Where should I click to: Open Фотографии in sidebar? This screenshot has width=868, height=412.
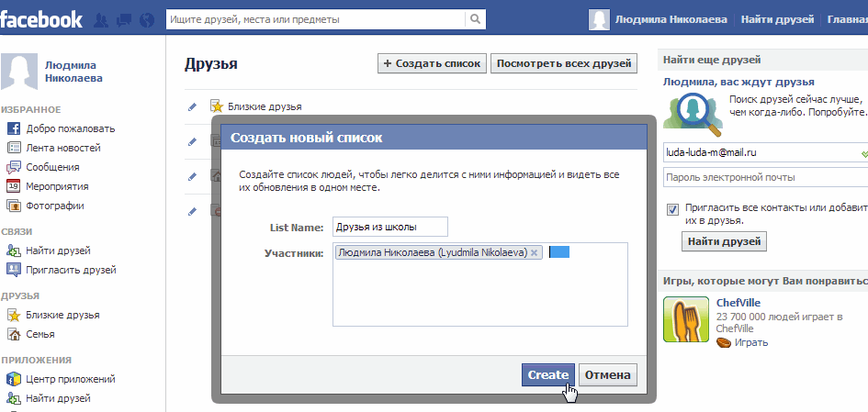coord(55,206)
